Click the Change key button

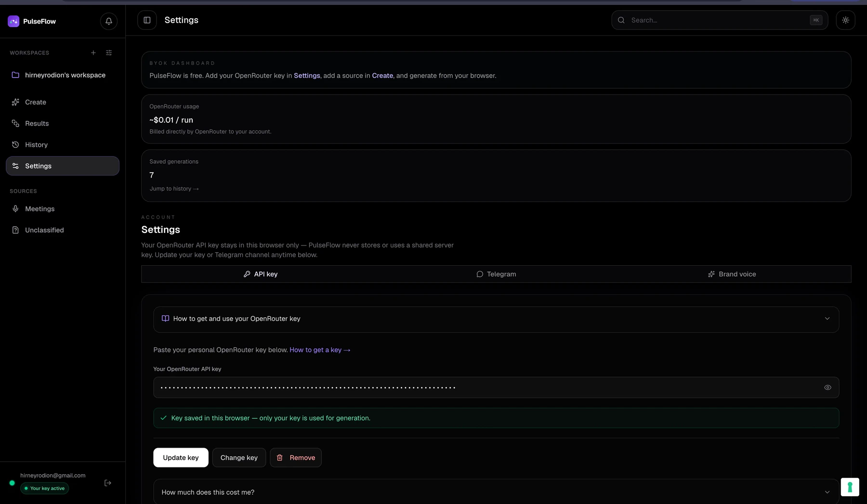pos(239,458)
